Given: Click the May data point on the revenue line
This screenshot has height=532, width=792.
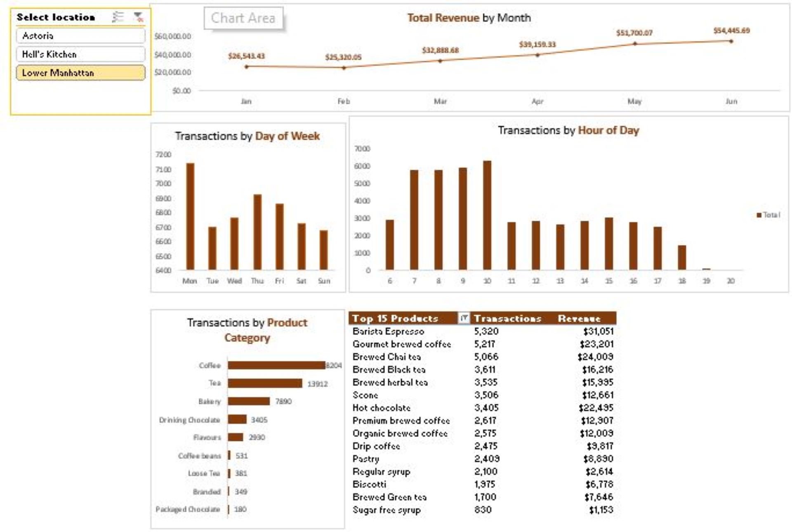Looking at the screenshot, I should tap(635, 43).
